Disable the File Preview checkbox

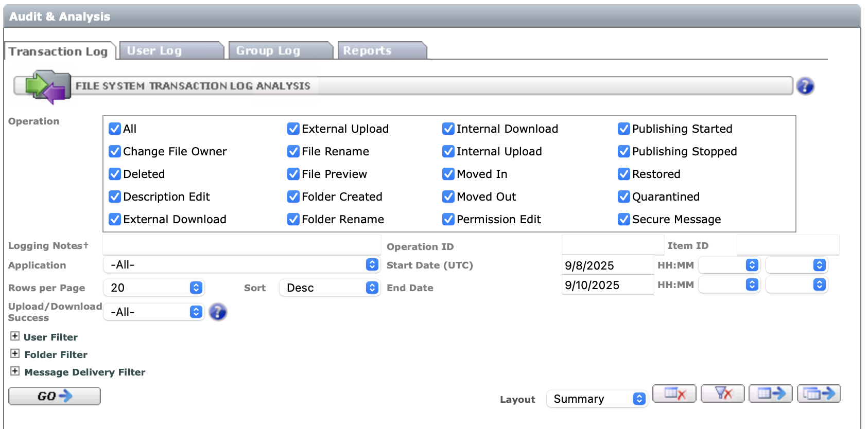point(293,174)
